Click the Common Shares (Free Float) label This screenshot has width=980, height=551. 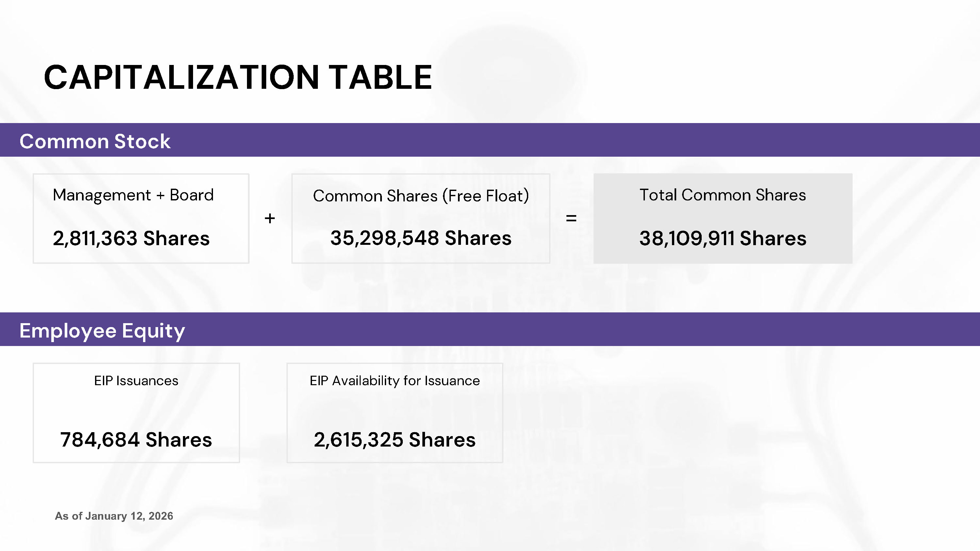tap(421, 196)
